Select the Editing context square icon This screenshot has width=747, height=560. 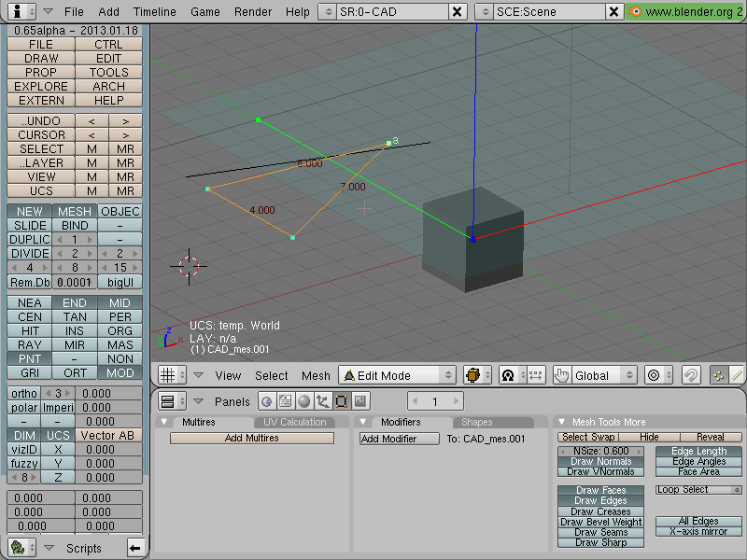[x=341, y=401]
